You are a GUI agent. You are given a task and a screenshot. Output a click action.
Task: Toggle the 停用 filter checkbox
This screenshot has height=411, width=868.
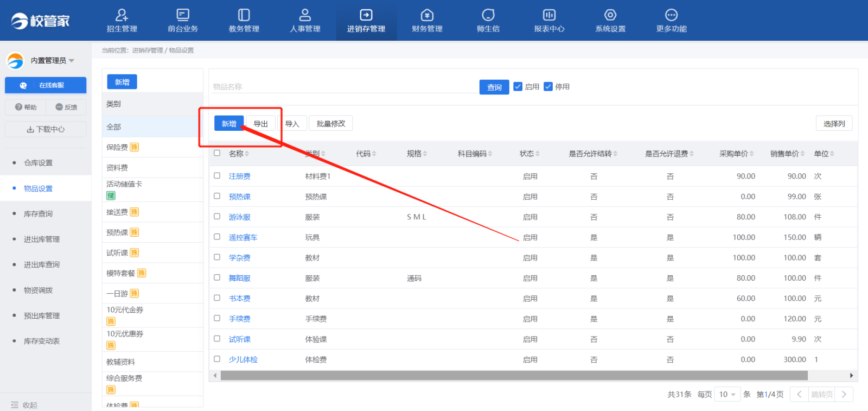point(548,86)
